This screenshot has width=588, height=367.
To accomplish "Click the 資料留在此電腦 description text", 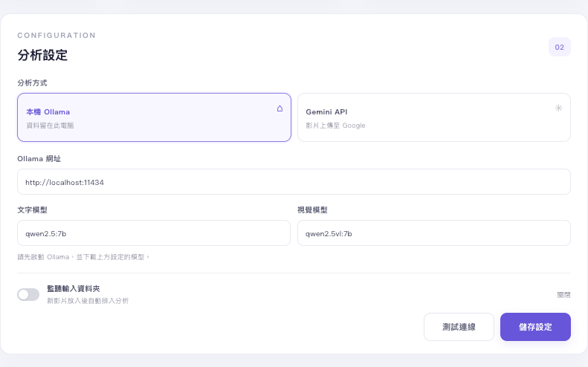I will click(x=50, y=126).
